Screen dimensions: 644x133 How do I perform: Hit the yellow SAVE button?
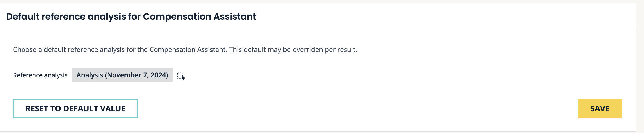point(600,108)
